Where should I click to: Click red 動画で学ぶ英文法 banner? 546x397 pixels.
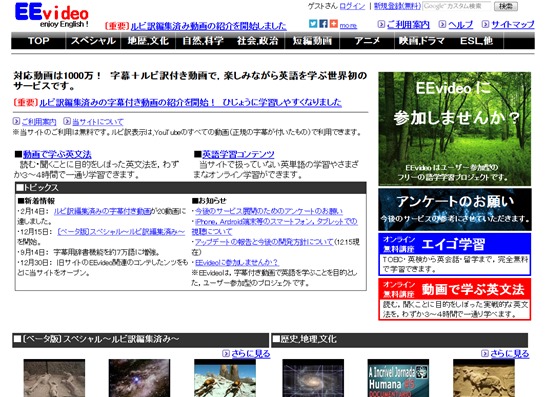[x=454, y=299]
